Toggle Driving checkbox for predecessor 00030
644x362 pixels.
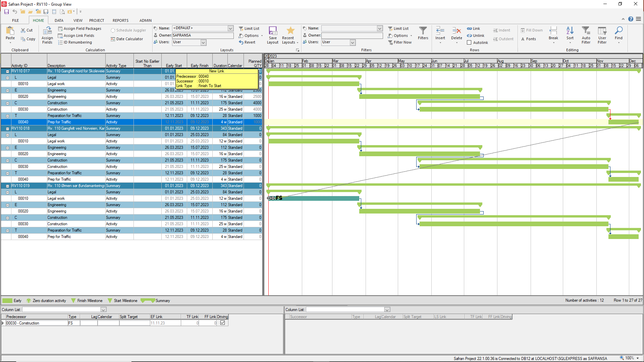click(222, 323)
